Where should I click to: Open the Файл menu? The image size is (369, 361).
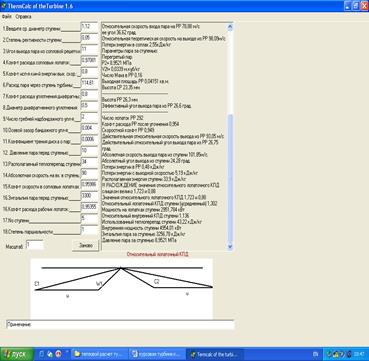[6, 16]
